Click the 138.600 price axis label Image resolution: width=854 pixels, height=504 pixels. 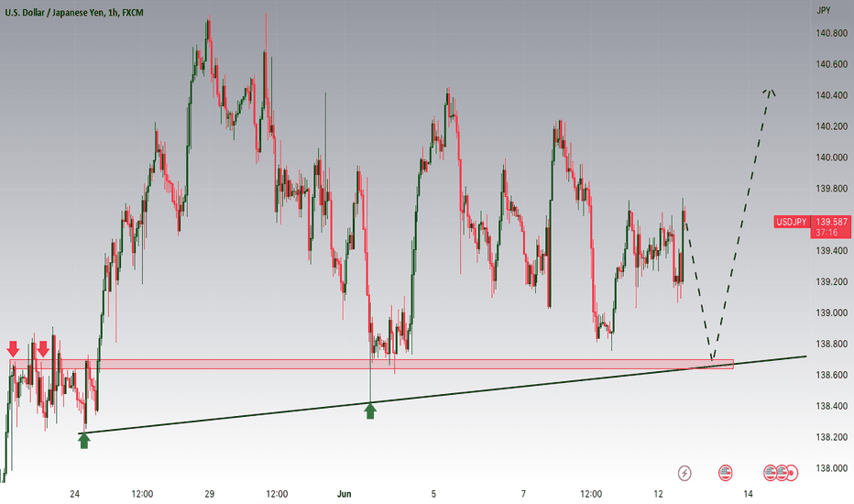click(832, 375)
